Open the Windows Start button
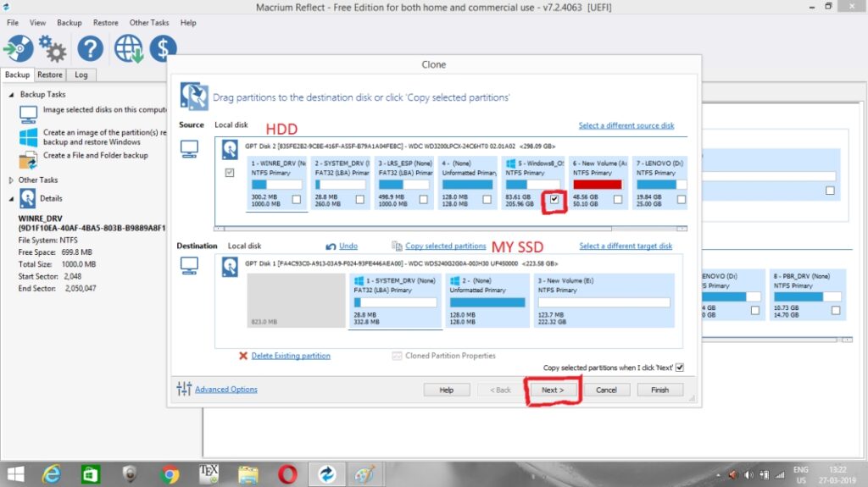This screenshot has height=487, width=868. click(x=15, y=474)
